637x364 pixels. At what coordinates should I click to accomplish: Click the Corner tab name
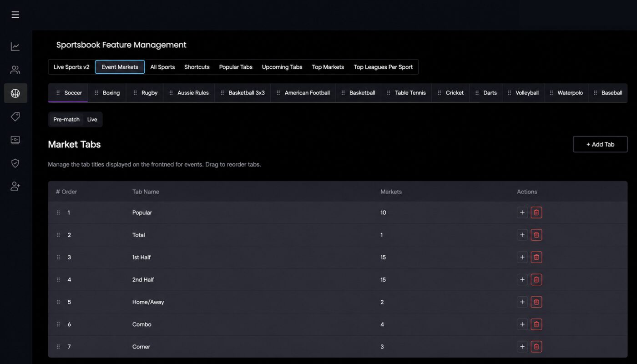(x=141, y=347)
